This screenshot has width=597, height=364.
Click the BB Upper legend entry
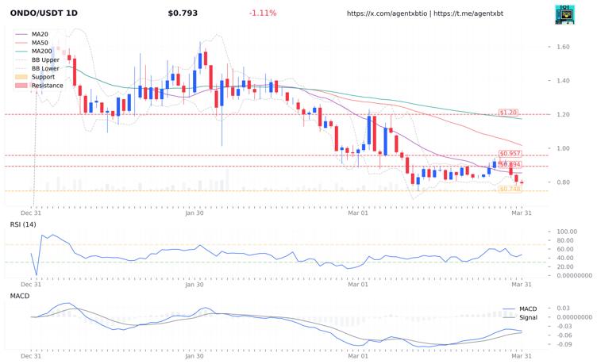tap(45, 60)
